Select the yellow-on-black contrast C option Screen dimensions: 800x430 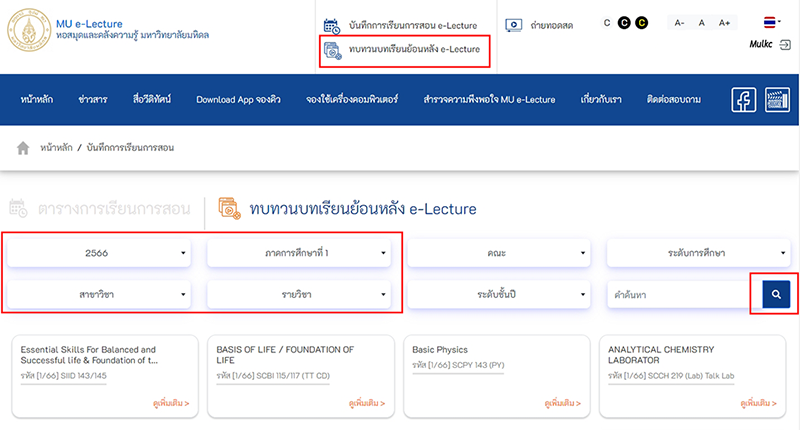641,23
